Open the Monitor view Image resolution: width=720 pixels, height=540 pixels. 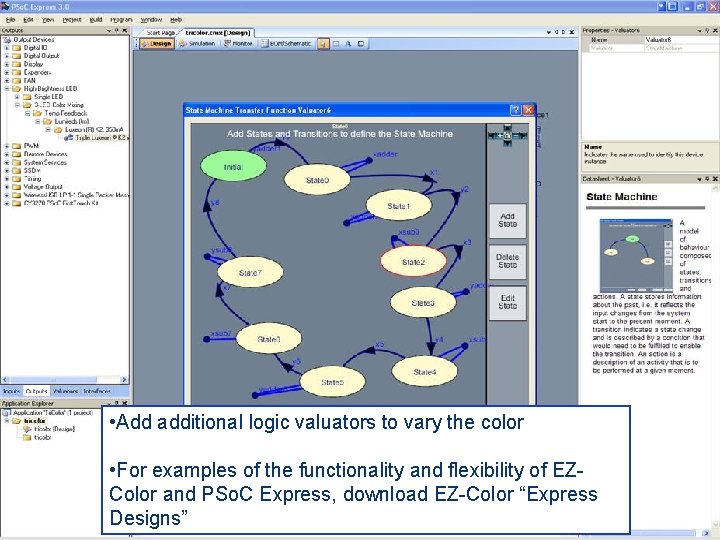coord(238,44)
